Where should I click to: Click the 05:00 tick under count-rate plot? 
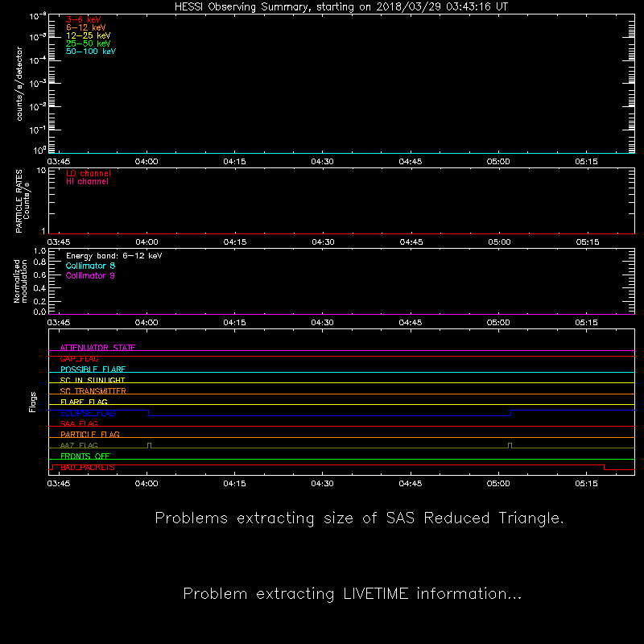498,162
